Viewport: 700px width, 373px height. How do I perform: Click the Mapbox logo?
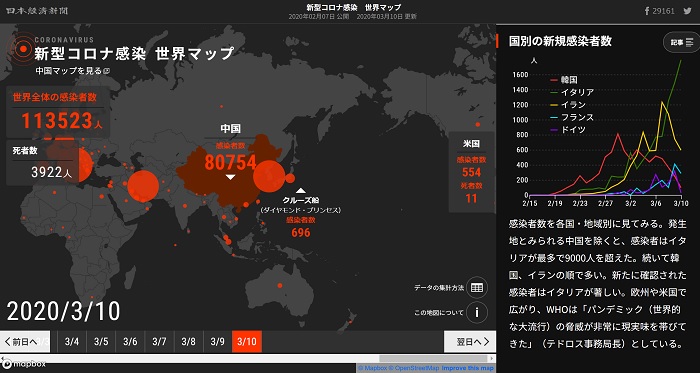[x=23, y=364]
